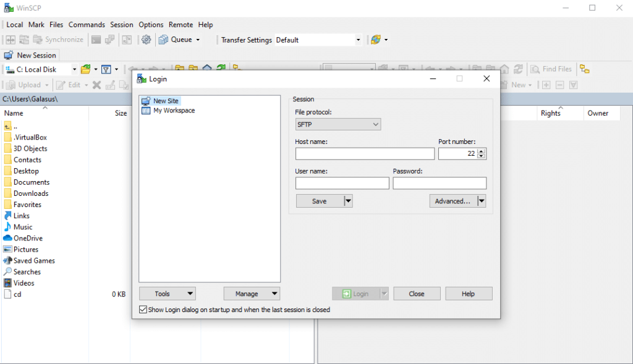Click the Help button in Login dialog
This screenshot has height=364, width=633.
pos(469,294)
